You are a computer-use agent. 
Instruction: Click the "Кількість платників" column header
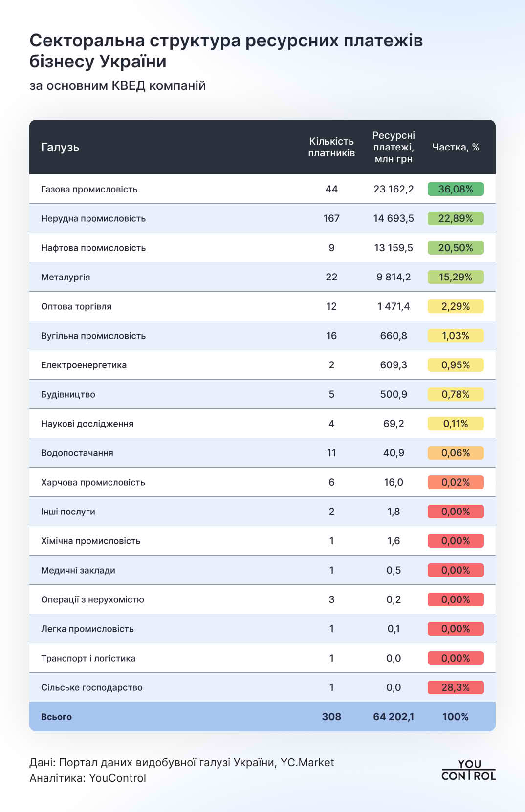[x=331, y=147]
